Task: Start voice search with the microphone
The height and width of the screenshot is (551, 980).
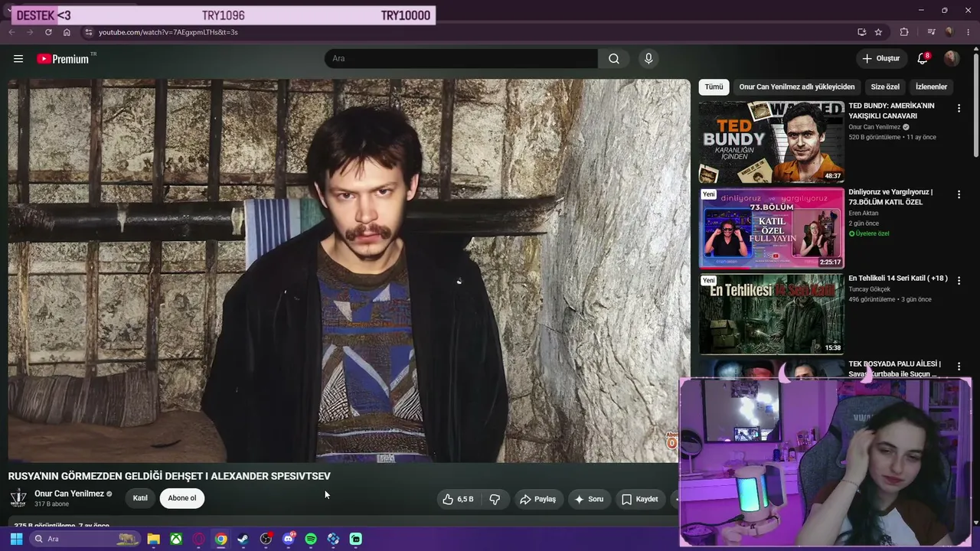Action: [x=648, y=59]
